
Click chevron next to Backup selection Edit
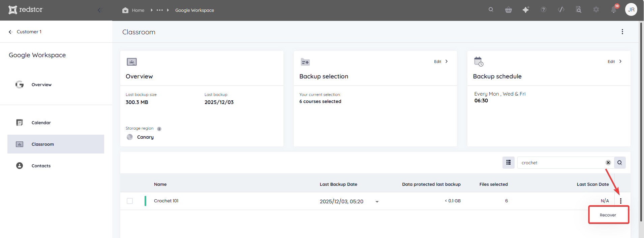(447, 61)
